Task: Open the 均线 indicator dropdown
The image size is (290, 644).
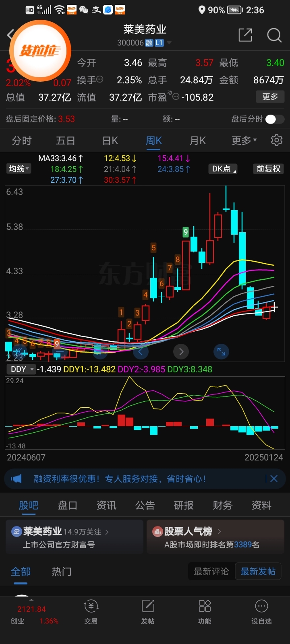Action: 19,169
